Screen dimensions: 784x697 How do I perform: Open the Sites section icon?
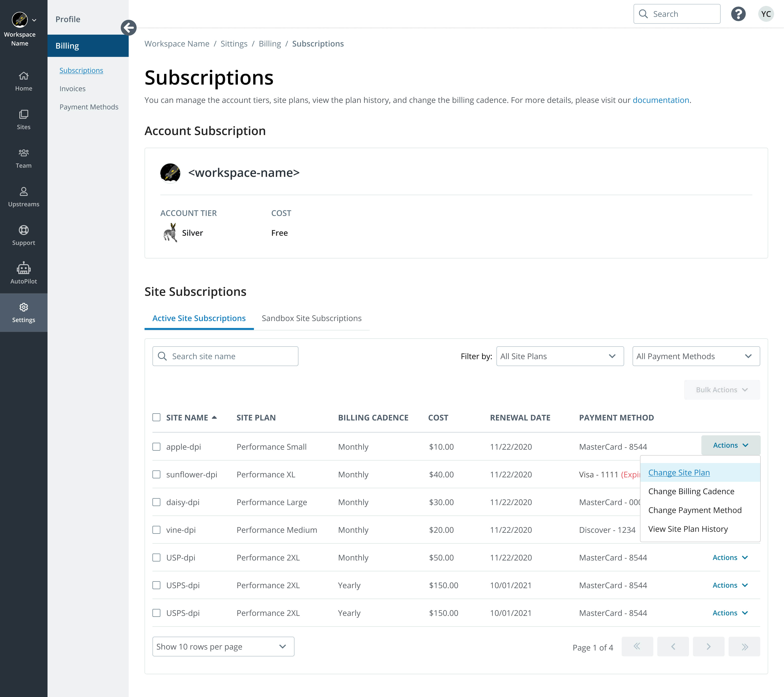pos(24,114)
